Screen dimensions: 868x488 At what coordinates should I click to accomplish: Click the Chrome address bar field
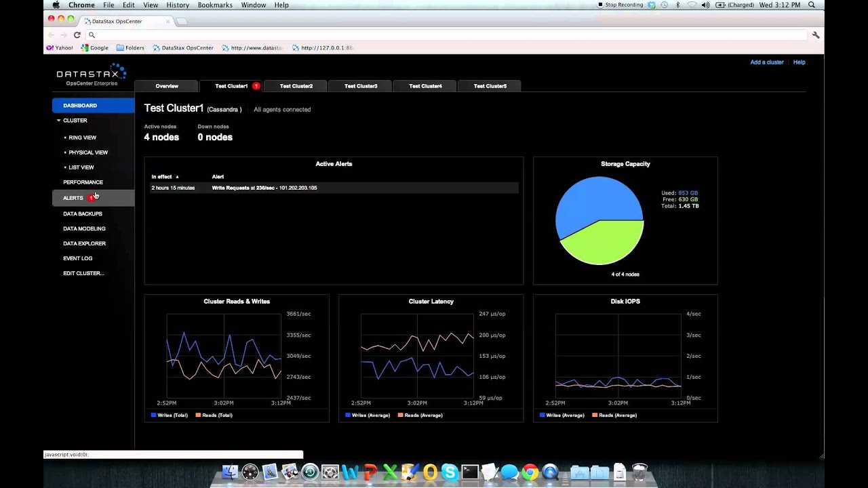tap(448, 35)
